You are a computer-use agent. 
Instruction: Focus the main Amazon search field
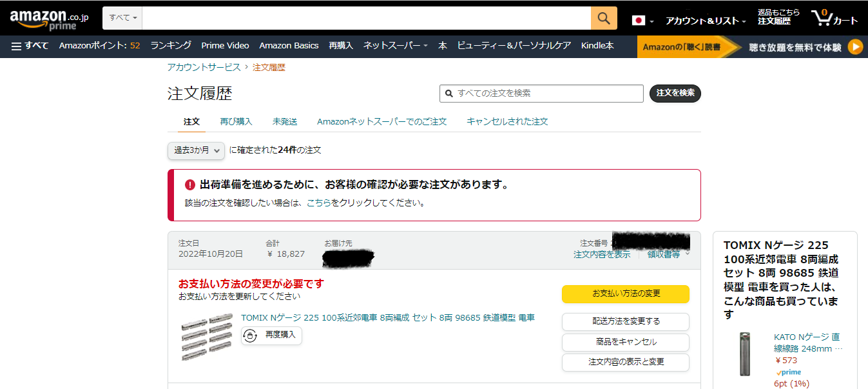pyautogui.click(x=366, y=18)
